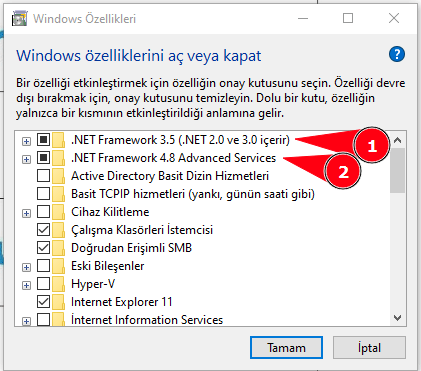Screen dimensions: 421x371
Task: Select '.NET Framework 4.8 Advanced Services' row text
Action: pos(173,158)
